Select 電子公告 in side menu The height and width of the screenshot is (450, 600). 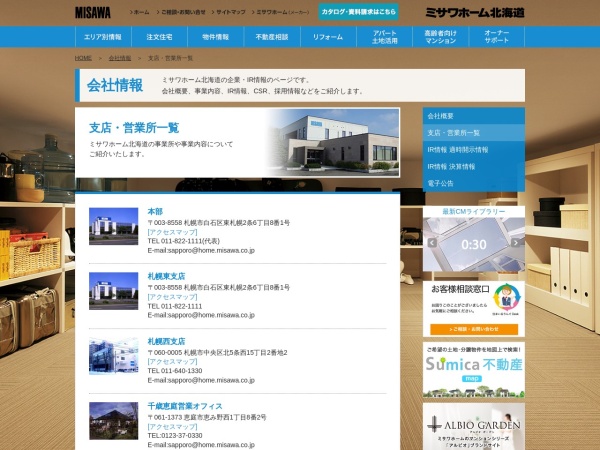pyautogui.click(x=474, y=183)
